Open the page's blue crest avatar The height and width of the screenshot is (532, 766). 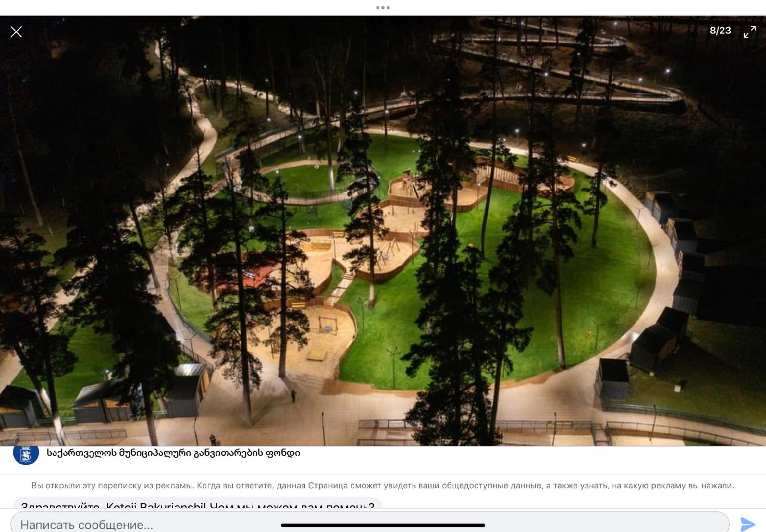click(26, 454)
